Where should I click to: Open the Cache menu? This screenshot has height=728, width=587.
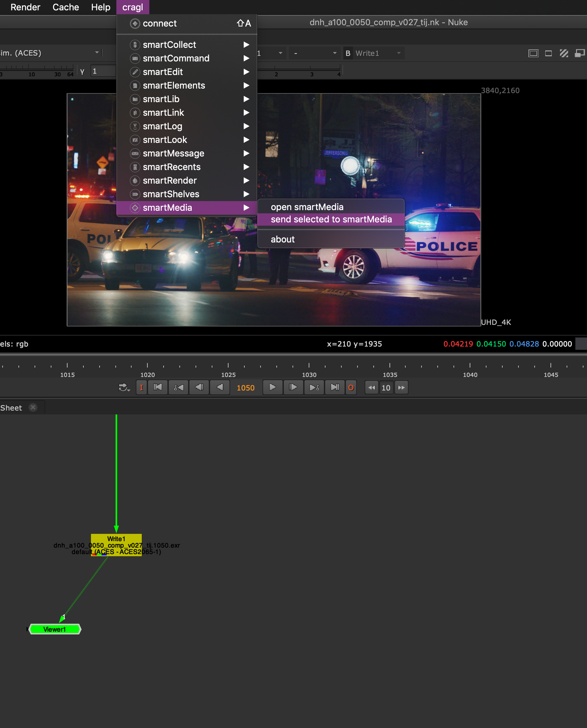[66, 7]
